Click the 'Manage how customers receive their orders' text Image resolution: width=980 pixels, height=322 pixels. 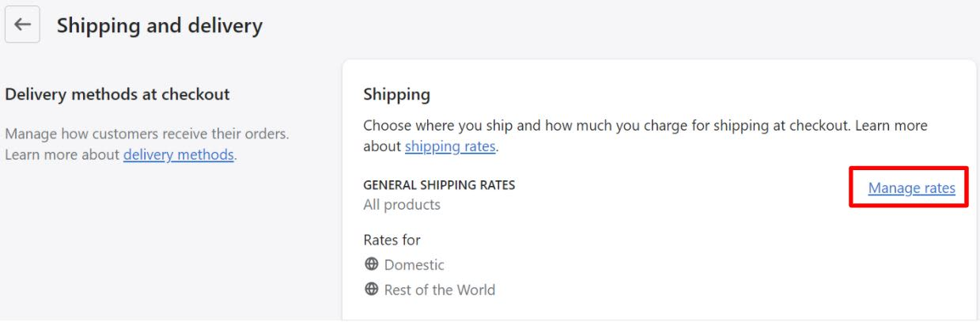click(x=147, y=134)
